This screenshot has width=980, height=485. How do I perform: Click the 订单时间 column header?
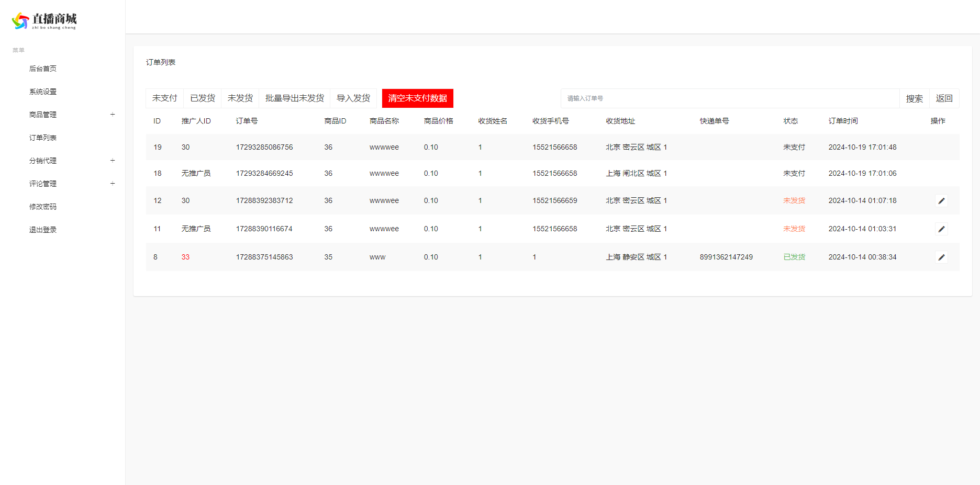tap(843, 121)
